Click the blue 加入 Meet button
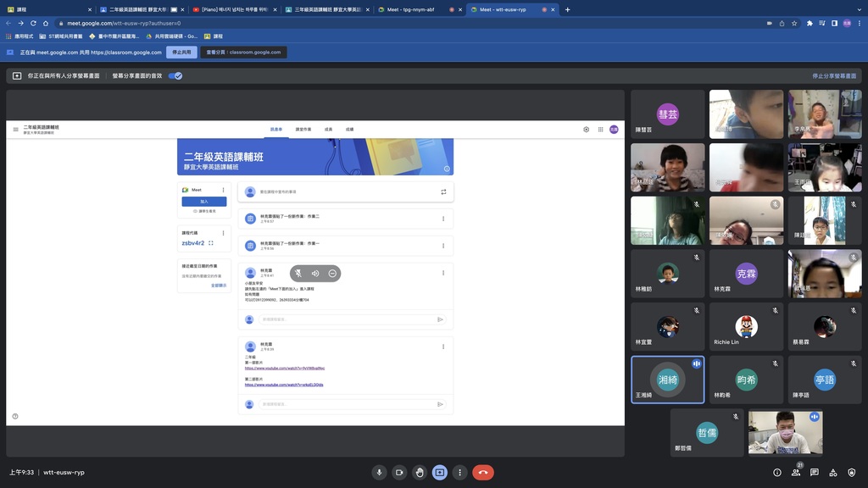This screenshot has width=868, height=488. pos(203,202)
